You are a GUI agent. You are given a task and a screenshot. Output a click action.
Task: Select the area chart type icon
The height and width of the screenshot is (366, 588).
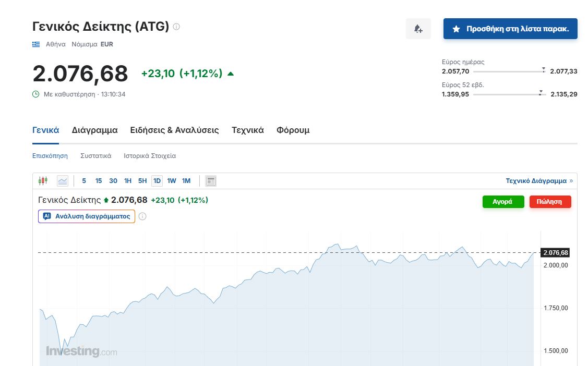click(x=63, y=181)
